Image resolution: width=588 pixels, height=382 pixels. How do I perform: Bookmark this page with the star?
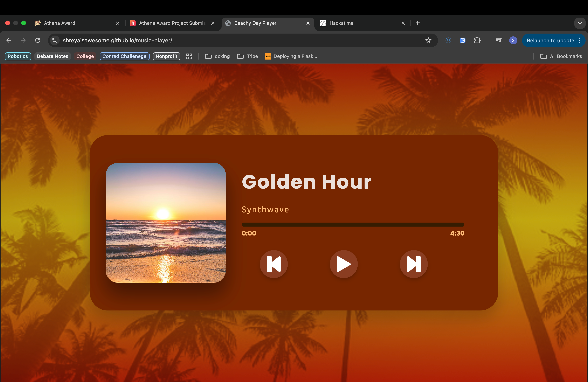[x=428, y=41]
